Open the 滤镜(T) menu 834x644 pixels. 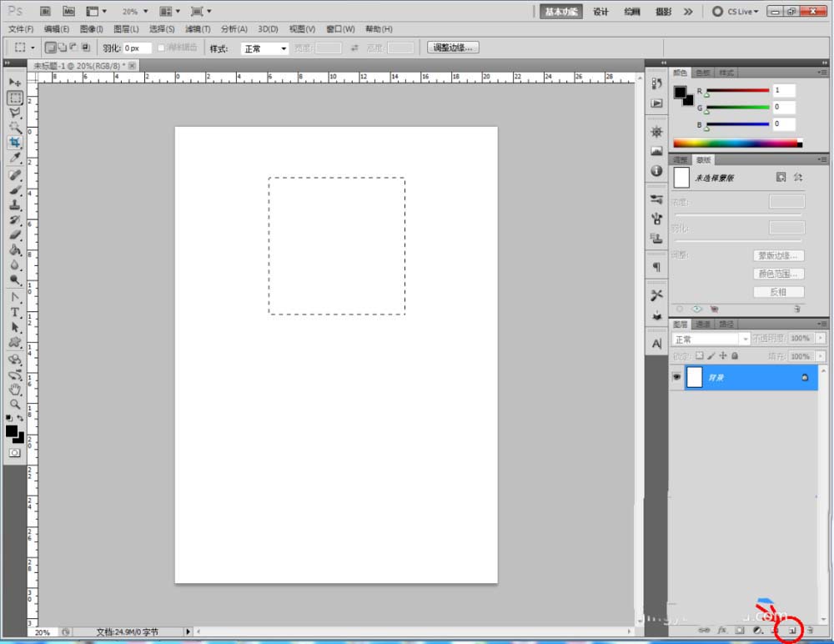pyautogui.click(x=198, y=29)
